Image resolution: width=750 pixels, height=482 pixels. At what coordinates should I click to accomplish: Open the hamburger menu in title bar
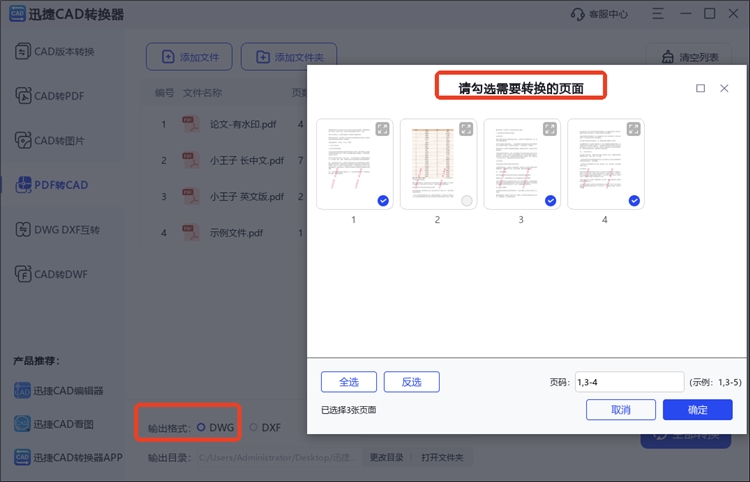(658, 14)
